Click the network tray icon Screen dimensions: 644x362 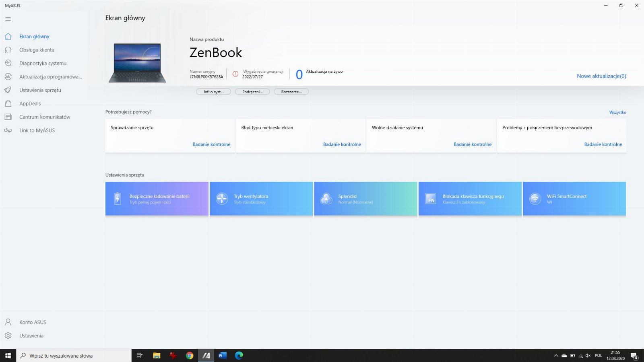coord(580,356)
